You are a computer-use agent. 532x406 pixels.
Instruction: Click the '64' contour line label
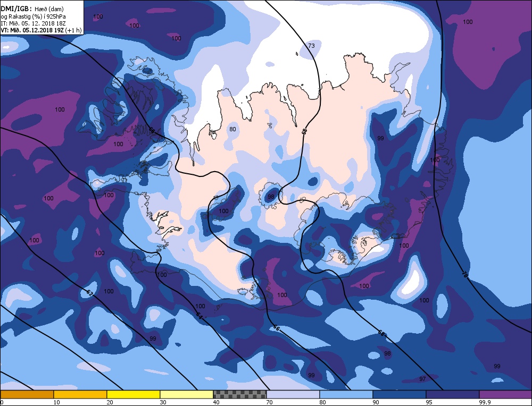(199, 316)
